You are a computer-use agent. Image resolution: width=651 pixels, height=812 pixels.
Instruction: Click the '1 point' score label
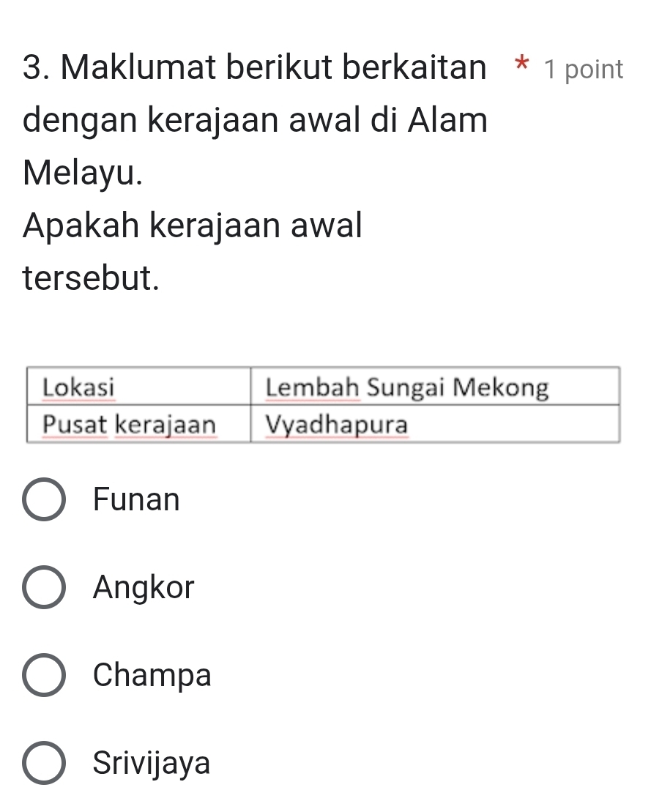pos(584,70)
